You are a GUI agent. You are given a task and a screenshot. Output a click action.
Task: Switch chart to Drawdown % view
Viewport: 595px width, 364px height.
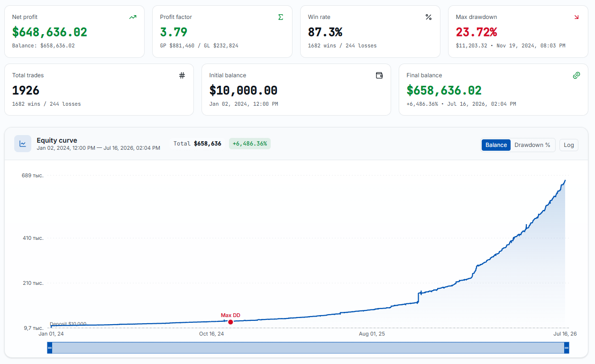point(532,145)
